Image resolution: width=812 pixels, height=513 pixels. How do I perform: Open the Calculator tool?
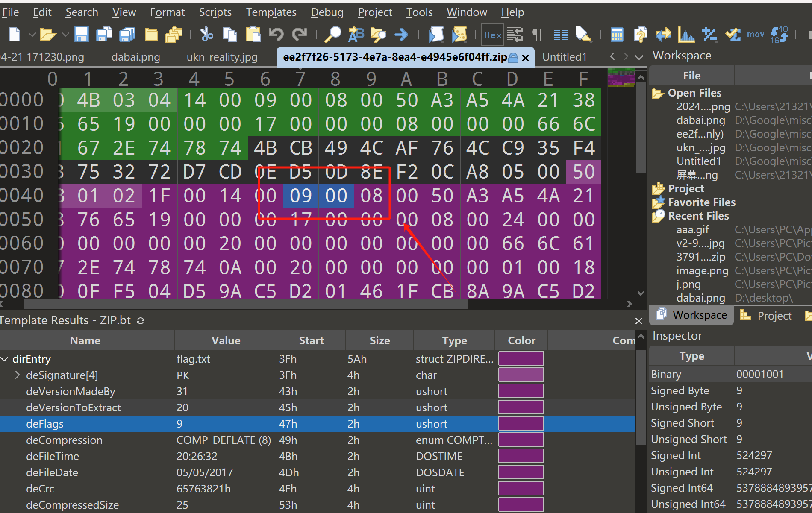617,35
